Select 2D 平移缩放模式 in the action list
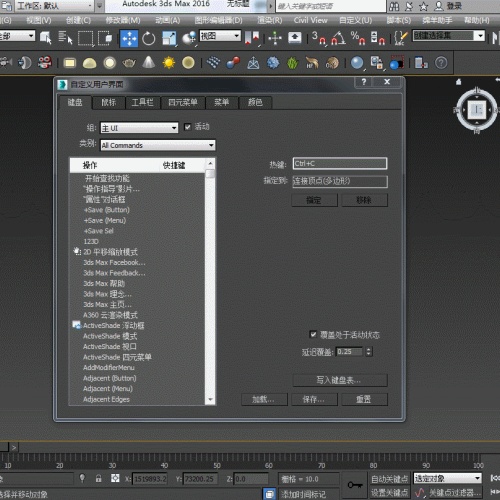The image size is (500, 500). click(x=110, y=252)
